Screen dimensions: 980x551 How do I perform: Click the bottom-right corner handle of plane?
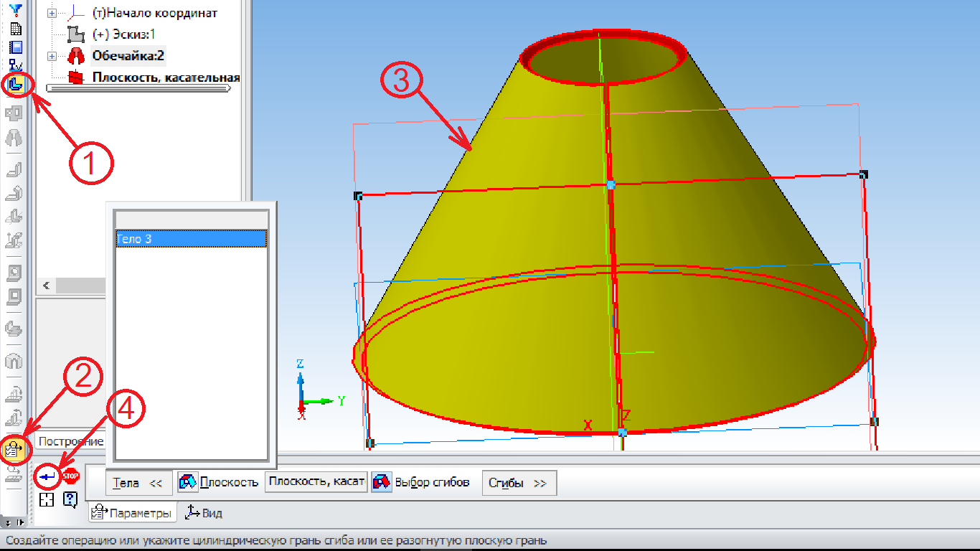point(874,422)
